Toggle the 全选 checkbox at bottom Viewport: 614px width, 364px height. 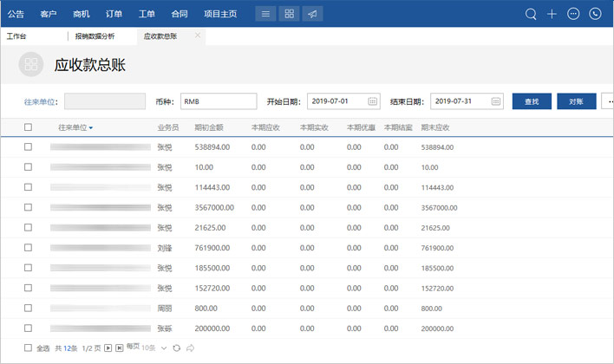pos(28,348)
